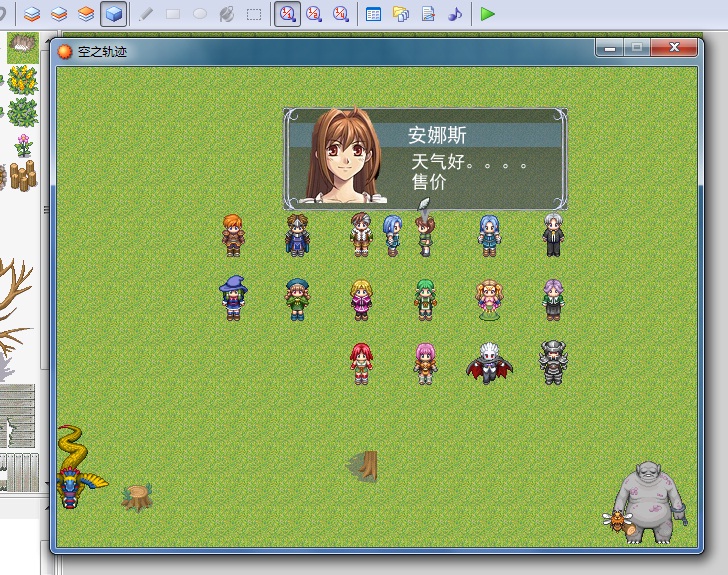Pick the pink flower tile in palette
This screenshot has width=728, height=575.
point(23,145)
